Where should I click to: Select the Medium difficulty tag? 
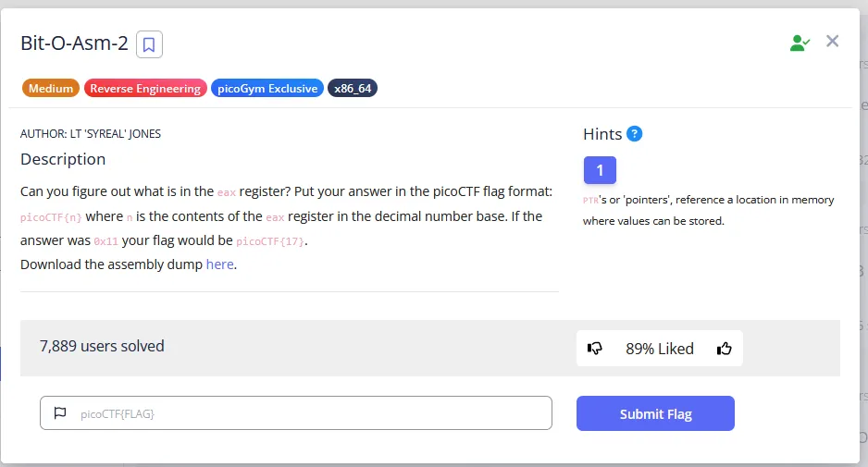[x=50, y=89]
